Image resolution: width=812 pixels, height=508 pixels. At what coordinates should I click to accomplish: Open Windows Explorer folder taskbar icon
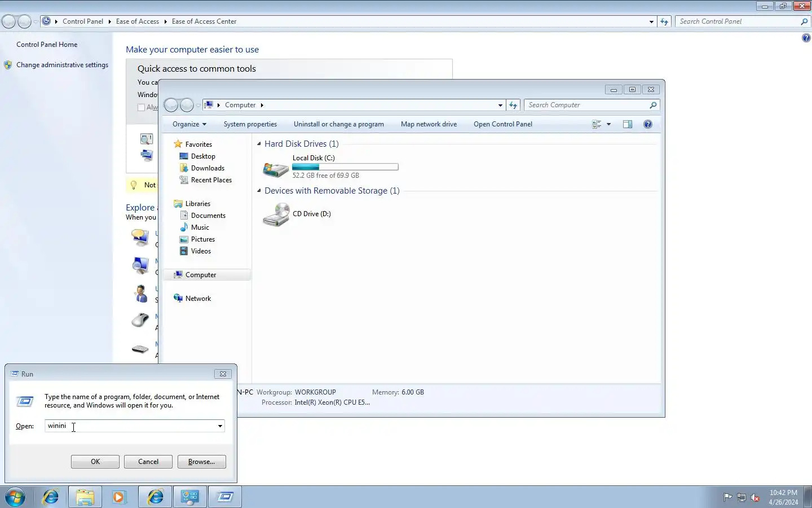85,497
